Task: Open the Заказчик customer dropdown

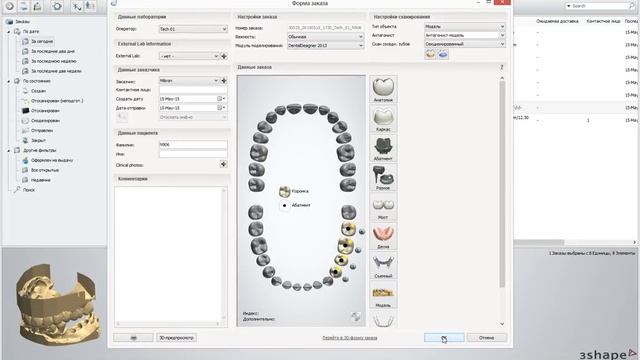Action: (189, 80)
